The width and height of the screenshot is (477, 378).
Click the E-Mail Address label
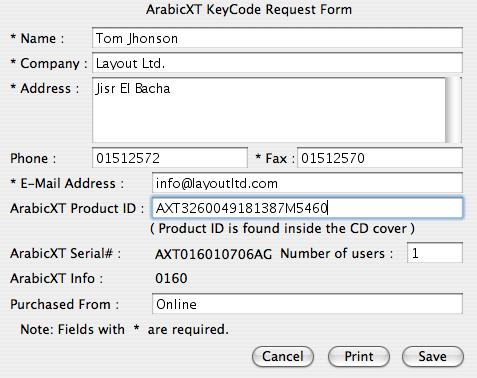click(67, 183)
